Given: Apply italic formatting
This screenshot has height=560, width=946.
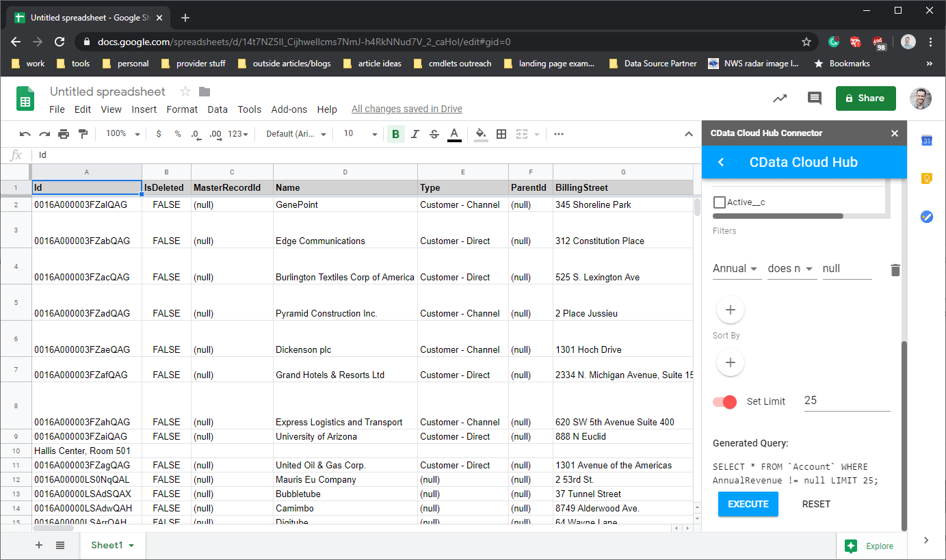Looking at the screenshot, I should [x=415, y=134].
